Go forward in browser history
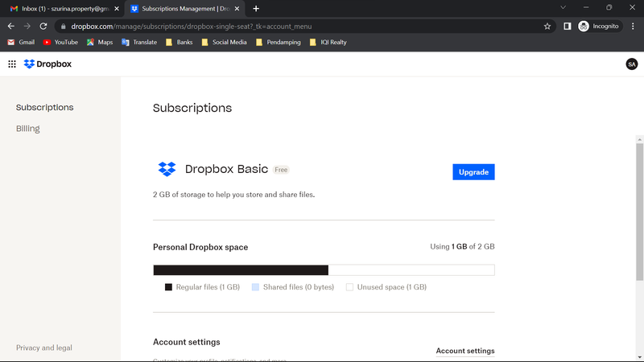 (x=27, y=27)
